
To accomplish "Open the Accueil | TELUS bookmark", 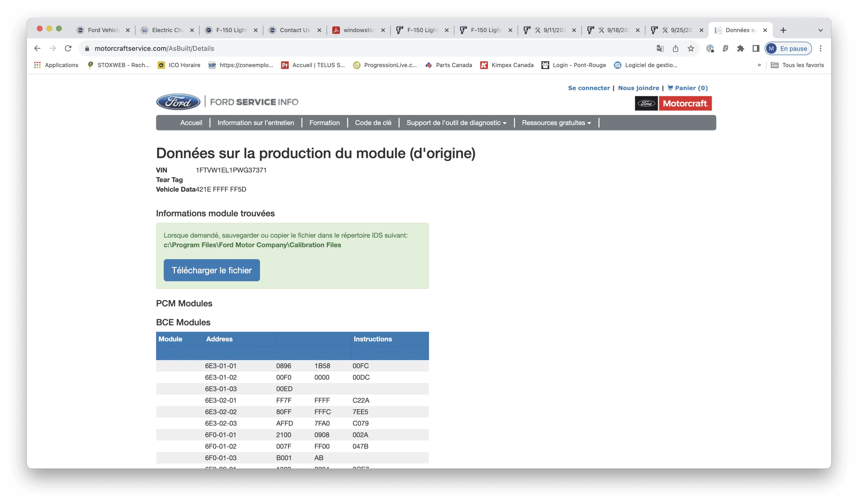I will pyautogui.click(x=313, y=65).
